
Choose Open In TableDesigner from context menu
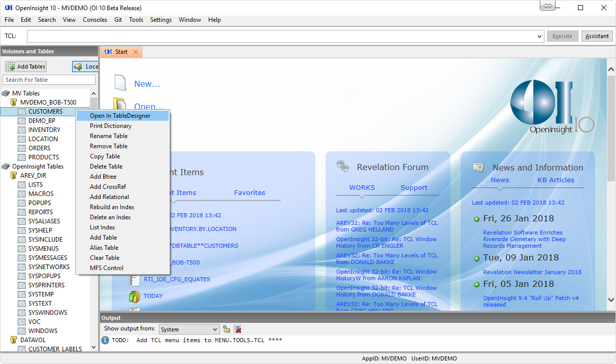122,116
